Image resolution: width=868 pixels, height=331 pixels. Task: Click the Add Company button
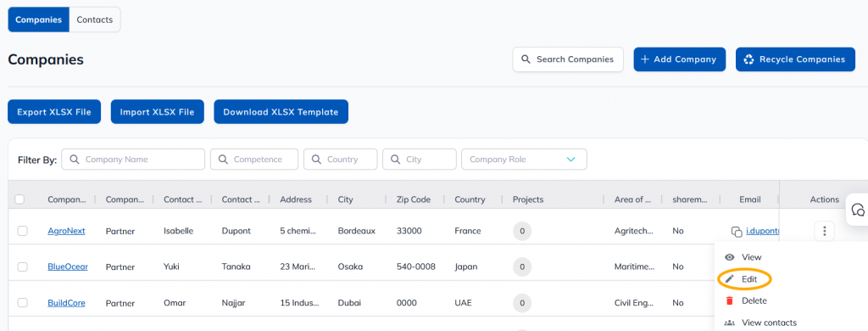679,59
